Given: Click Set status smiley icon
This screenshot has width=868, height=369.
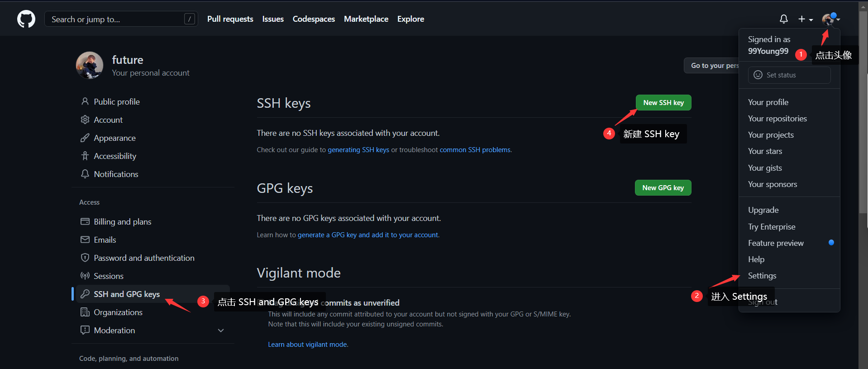Looking at the screenshot, I should tap(758, 75).
